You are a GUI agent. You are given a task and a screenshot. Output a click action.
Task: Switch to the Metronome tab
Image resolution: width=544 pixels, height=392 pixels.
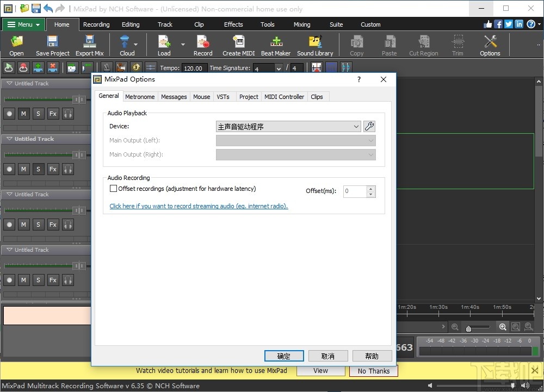[140, 97]
